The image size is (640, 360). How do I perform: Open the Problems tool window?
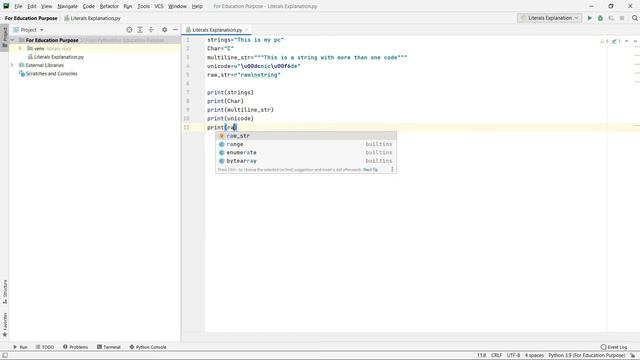click(76, 347)
